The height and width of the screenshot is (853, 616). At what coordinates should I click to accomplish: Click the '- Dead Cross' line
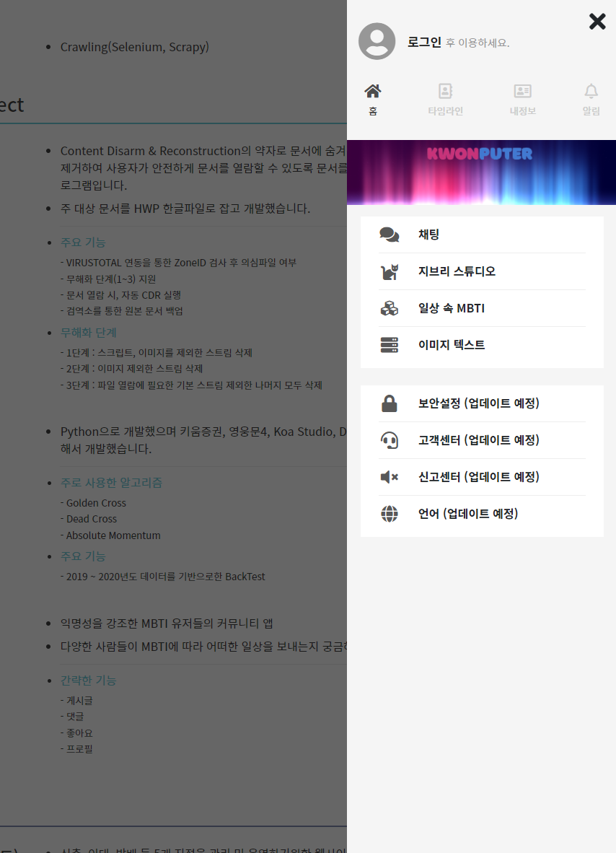(x=89, y=519)
